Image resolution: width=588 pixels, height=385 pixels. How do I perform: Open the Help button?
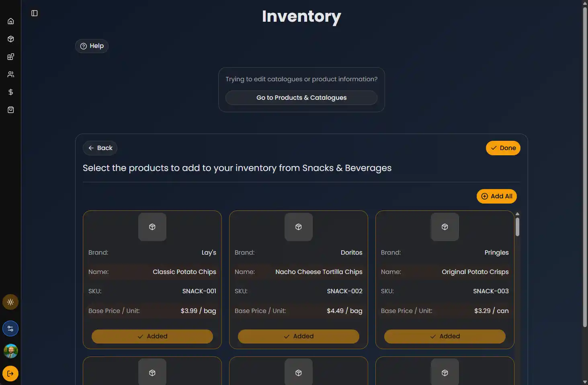[x=92, y=46]
